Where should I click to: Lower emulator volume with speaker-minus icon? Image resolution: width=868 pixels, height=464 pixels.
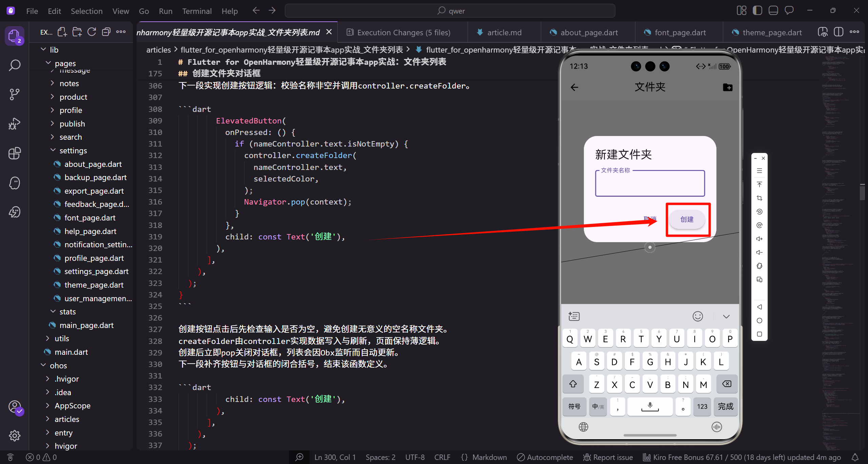pyautogui.click(x=759, y=252)
